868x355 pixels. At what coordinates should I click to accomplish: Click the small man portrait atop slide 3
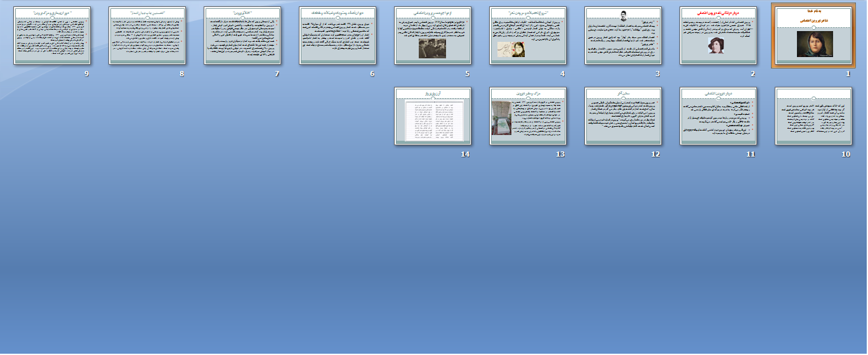coord(624,17)
